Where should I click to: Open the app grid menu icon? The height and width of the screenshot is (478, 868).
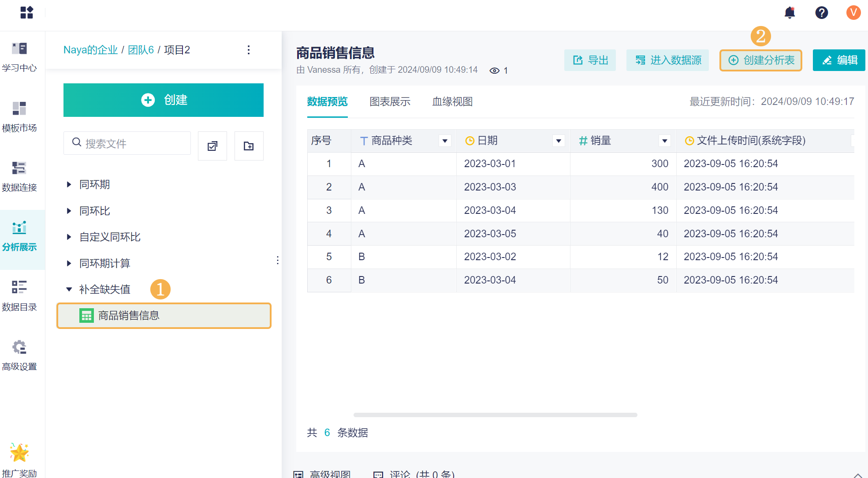click(x=26, y=12)
